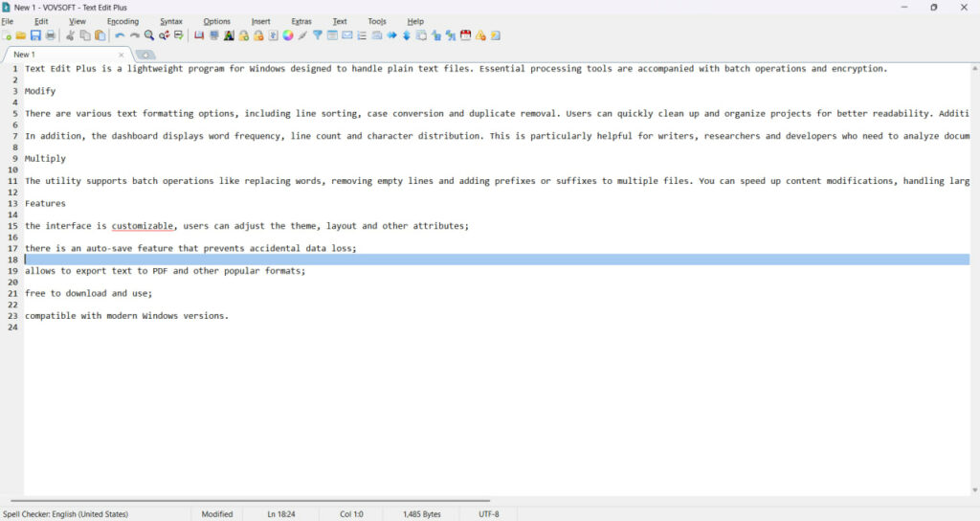980x521 pixels.
Task: Click the paste clipboard icon
Action: pos(100,35)
